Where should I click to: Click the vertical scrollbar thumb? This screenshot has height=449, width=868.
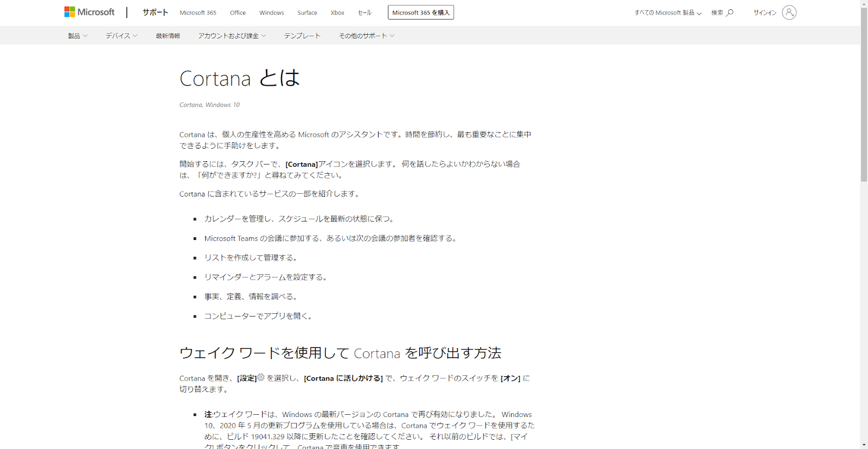click(864, 95)
